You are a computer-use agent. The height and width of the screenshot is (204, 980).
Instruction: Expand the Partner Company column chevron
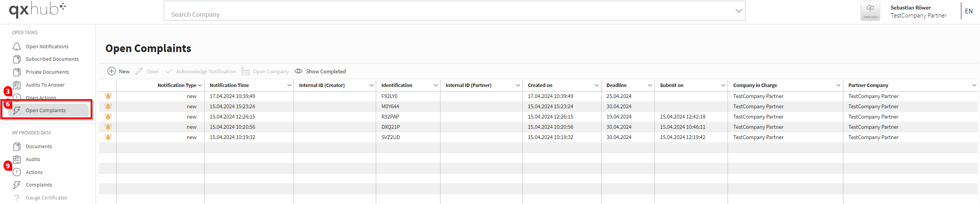974,85
